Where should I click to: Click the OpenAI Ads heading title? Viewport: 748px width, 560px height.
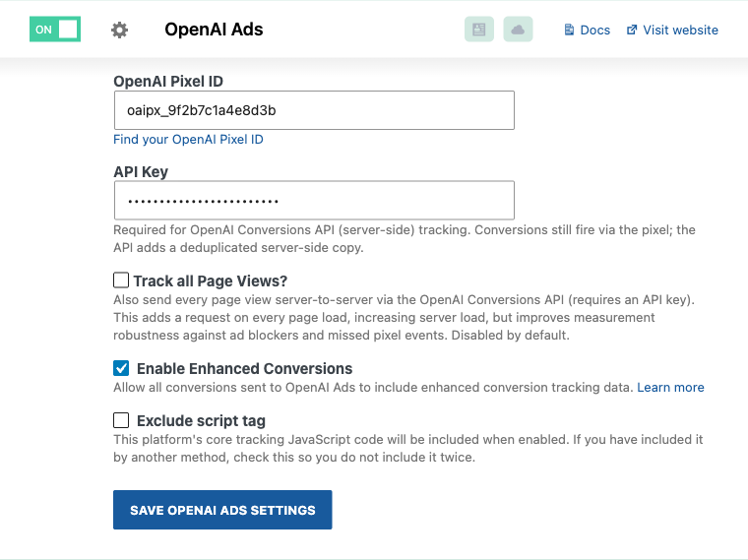(214, 30)
